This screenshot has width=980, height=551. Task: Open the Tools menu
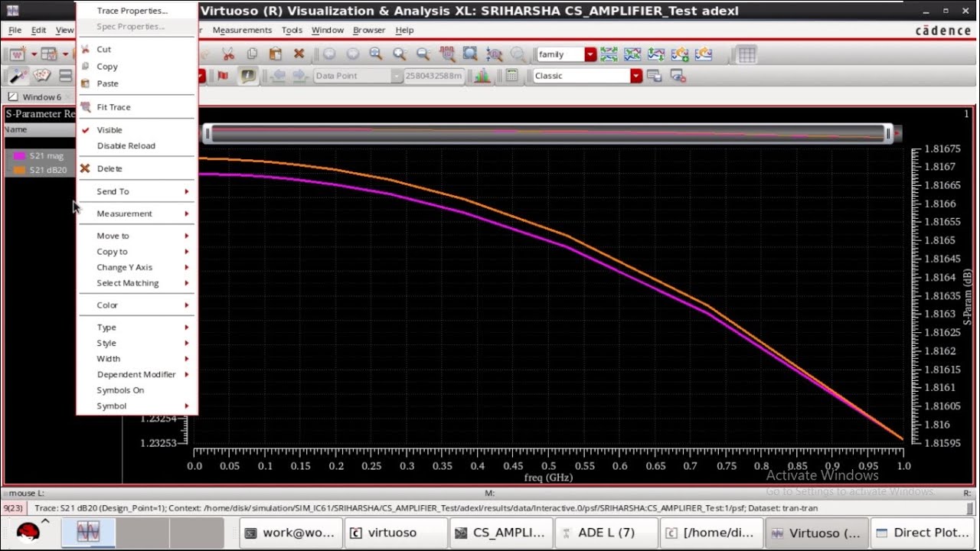[x=292, y=30]
